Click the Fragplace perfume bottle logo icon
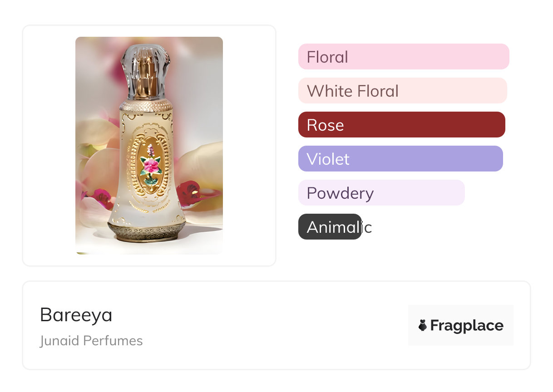 pyautogui.click(x=423, y=325)
